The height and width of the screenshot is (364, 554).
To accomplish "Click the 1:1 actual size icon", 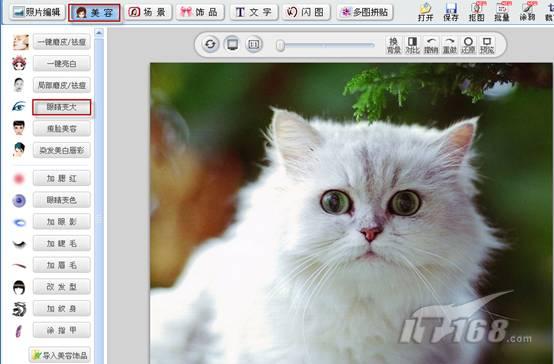I will [254, 44].
